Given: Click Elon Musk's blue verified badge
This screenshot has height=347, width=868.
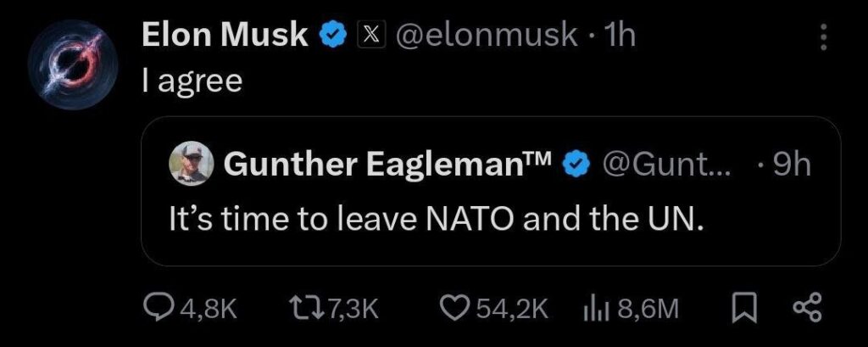Looking at the screenshot, I should click(331, 36).
